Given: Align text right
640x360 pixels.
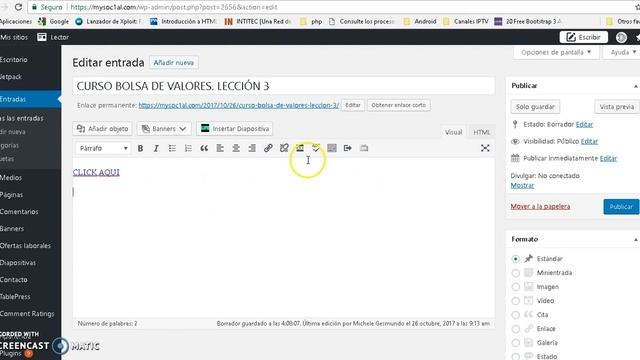Looking at the screenshot, I should [x=252, y=148].
